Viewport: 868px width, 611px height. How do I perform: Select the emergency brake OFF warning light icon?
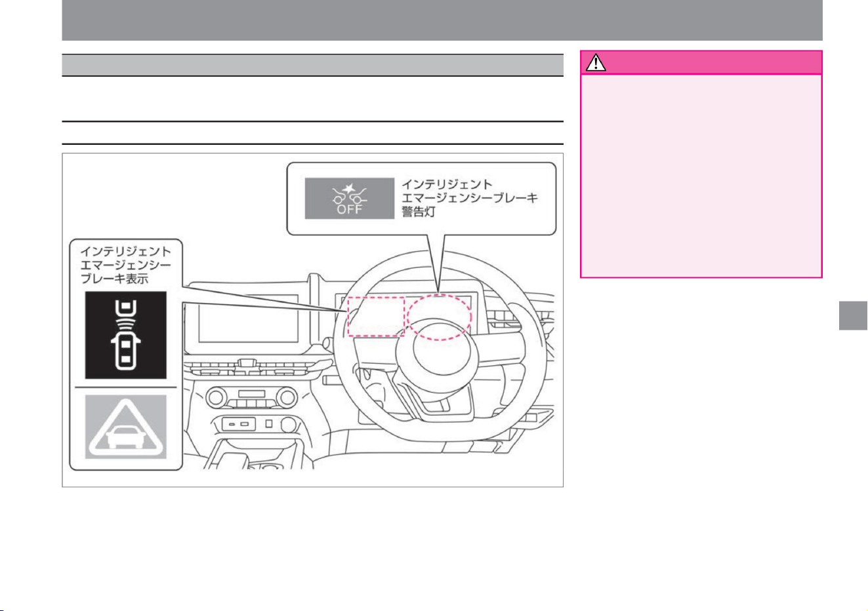pyautogui.click(x=349, y=199)
